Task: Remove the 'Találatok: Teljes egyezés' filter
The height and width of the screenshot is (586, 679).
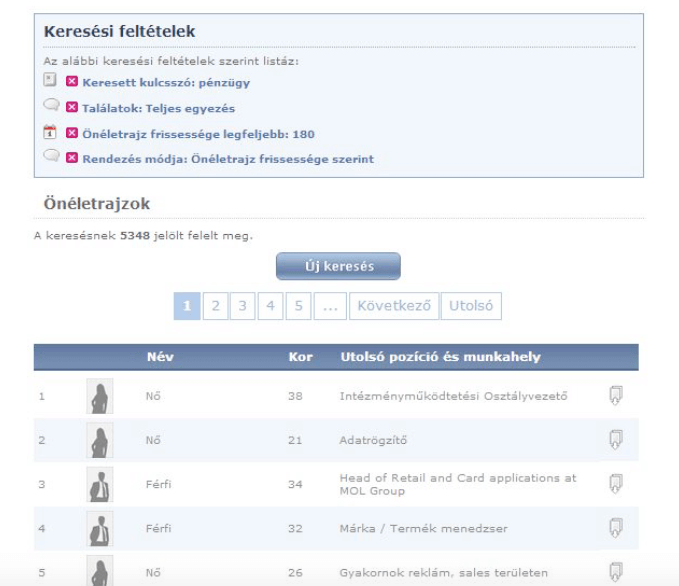Action: click(x=72, y=107)
